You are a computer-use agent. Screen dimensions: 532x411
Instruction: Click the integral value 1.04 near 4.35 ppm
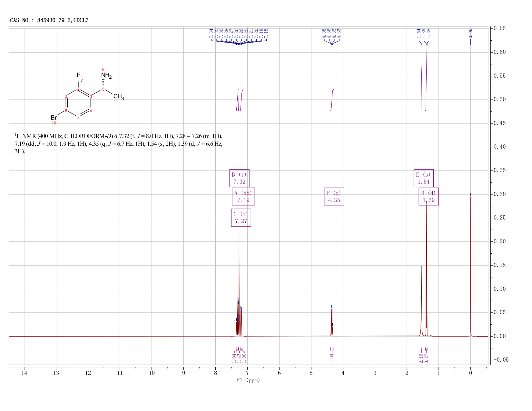point(332,358)
